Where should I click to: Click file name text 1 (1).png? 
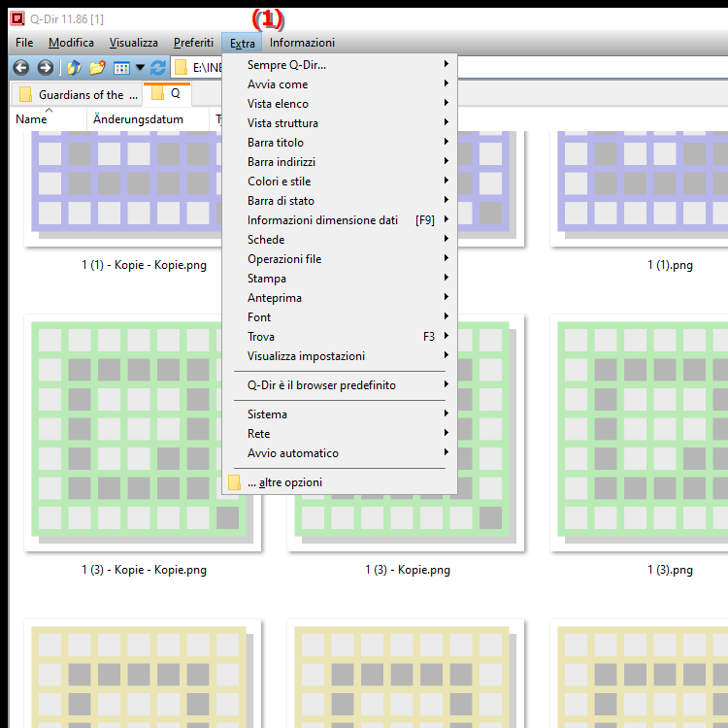(x=670, y=265)
